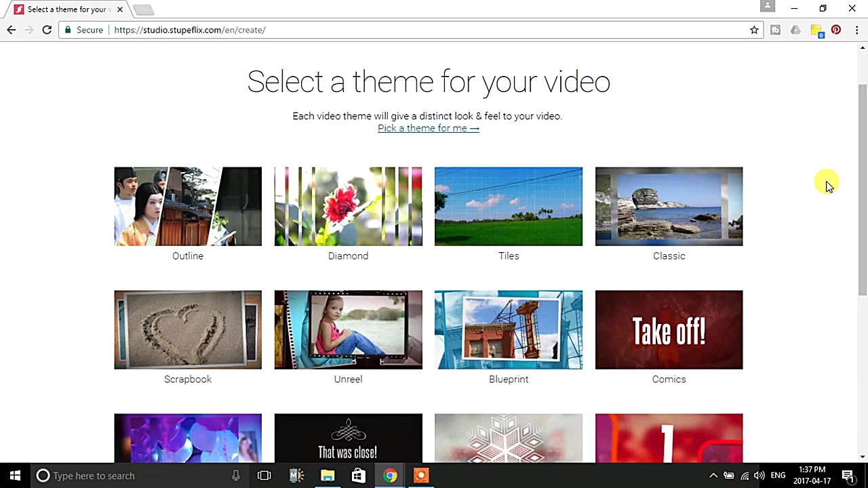868x488 pixels.
Task: Click the battery status tray icon
Action: [x=729, y=476]
